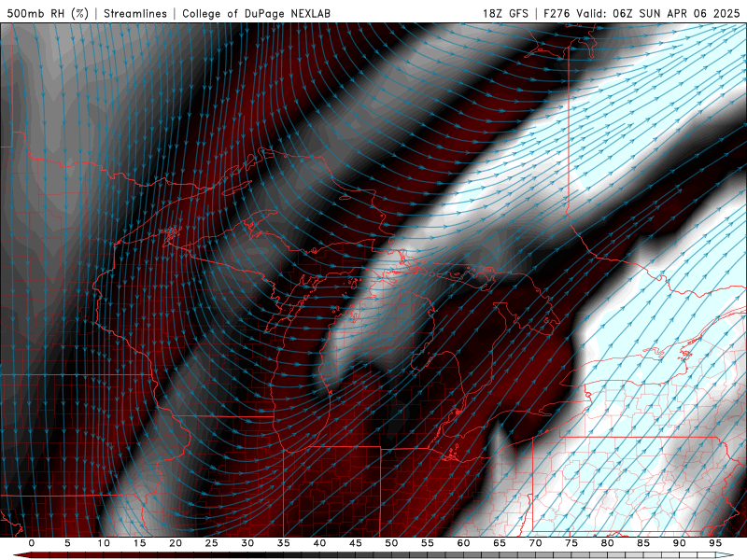Image resolution: width=747 pixels, height=560 pixels.
Task: Click the '06Z SUN APR 06 2025' valid time
Action: [676, 13]
